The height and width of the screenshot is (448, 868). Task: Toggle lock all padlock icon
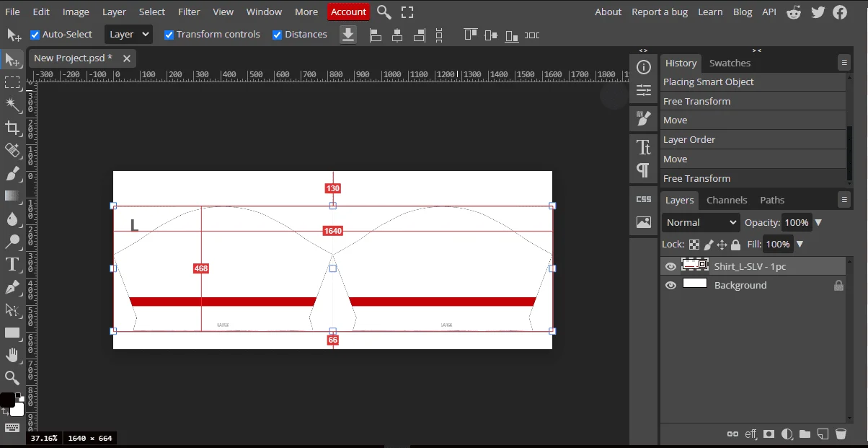click(x=735, y=245)
